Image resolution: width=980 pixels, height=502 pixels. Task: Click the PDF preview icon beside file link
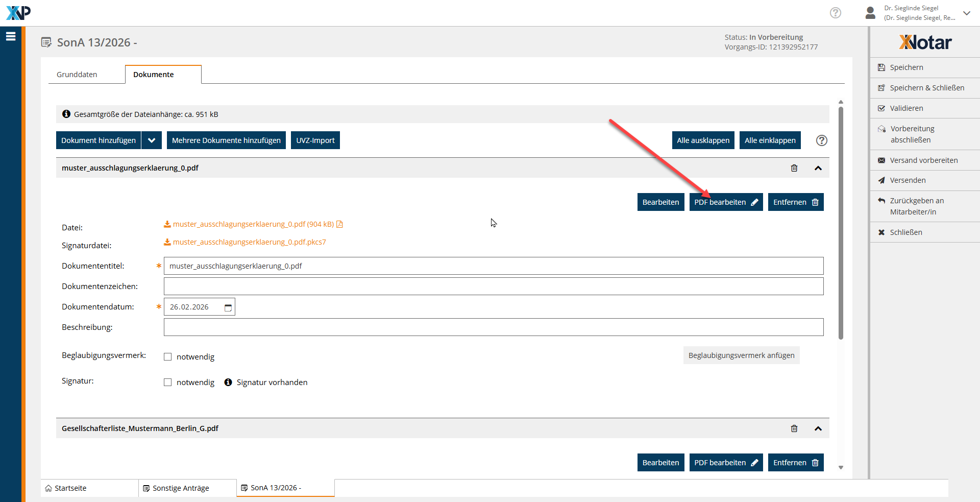(340, 224)
